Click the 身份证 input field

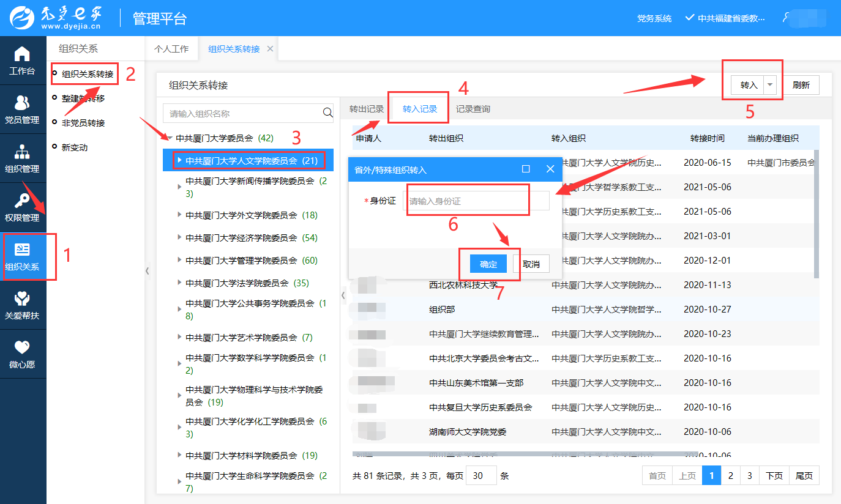pyautogui.click(x=477, y=201)
